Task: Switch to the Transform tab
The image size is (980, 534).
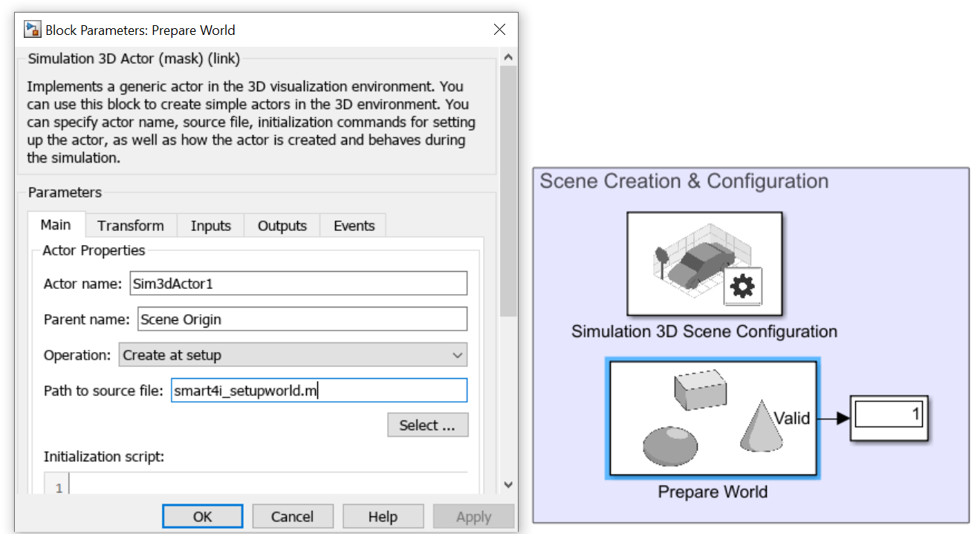Action: [131, 226]
